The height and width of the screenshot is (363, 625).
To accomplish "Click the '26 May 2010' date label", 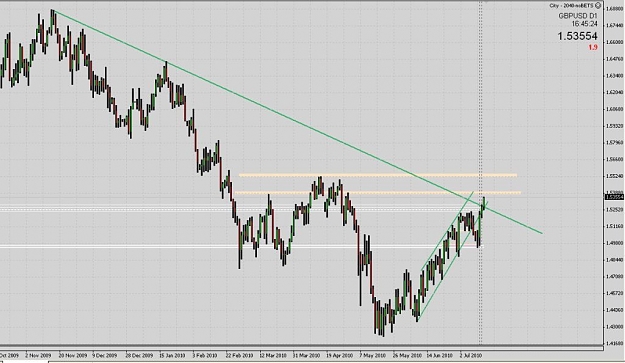I will point(407,355).
